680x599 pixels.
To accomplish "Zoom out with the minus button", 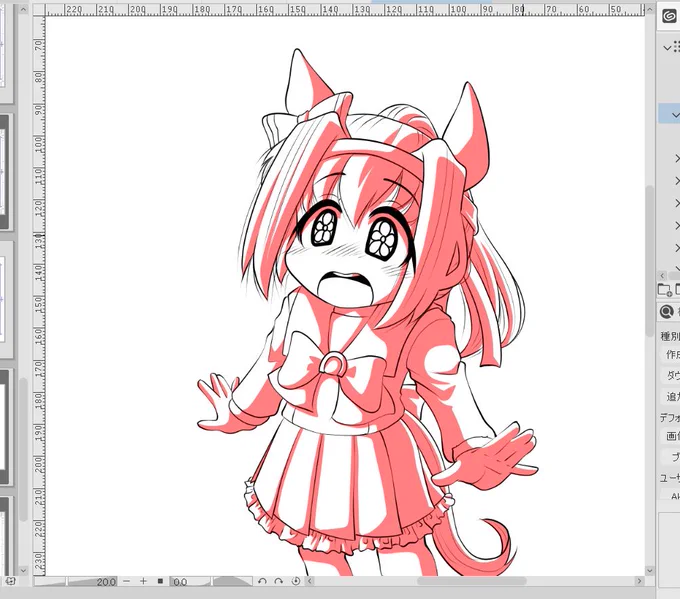I will (127, 581).
